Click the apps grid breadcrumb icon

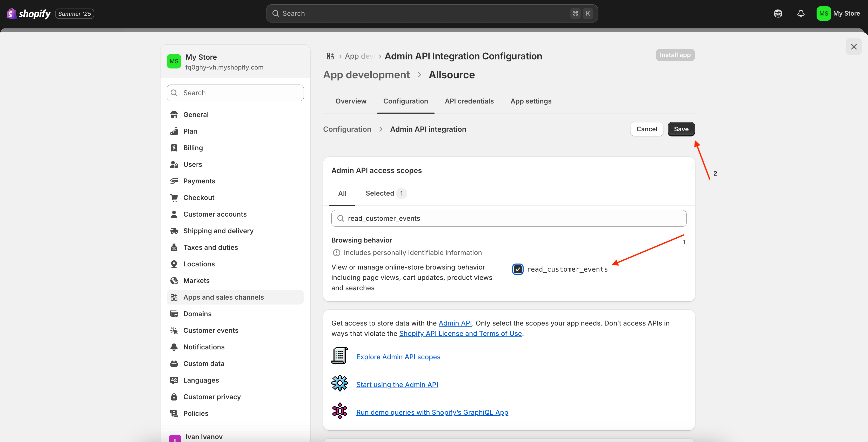pyautogui.click(x=330, y=56)
